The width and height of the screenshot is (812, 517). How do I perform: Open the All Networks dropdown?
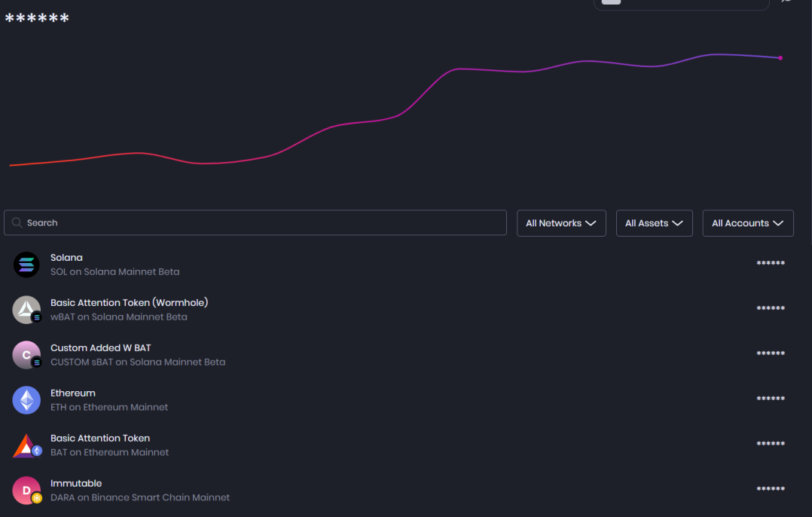561,223
